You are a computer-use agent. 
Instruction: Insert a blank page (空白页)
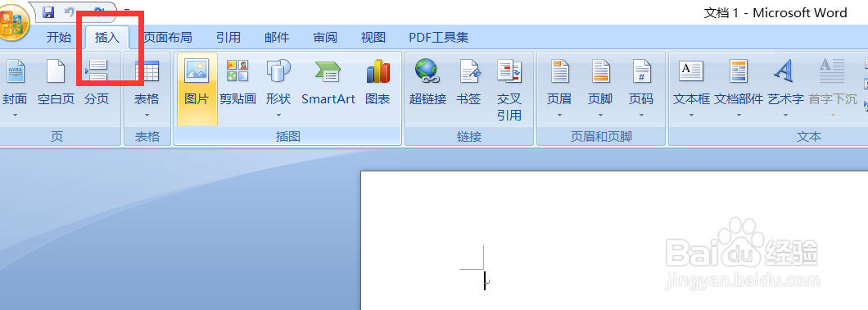(x=56, y=83)
